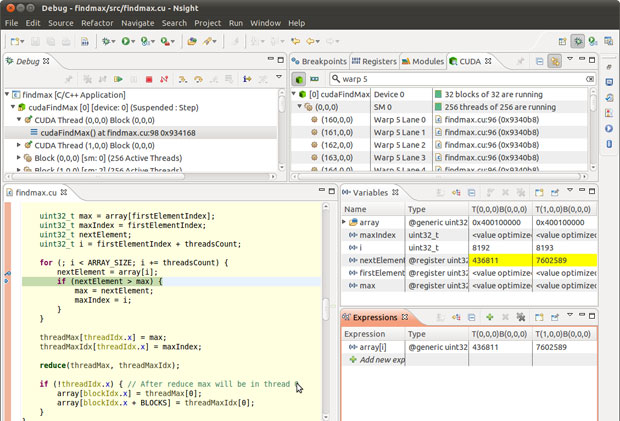Click the Disconnect icon in Debug toolbar
This screenshot has height=421, width=620.
[165, 79]
